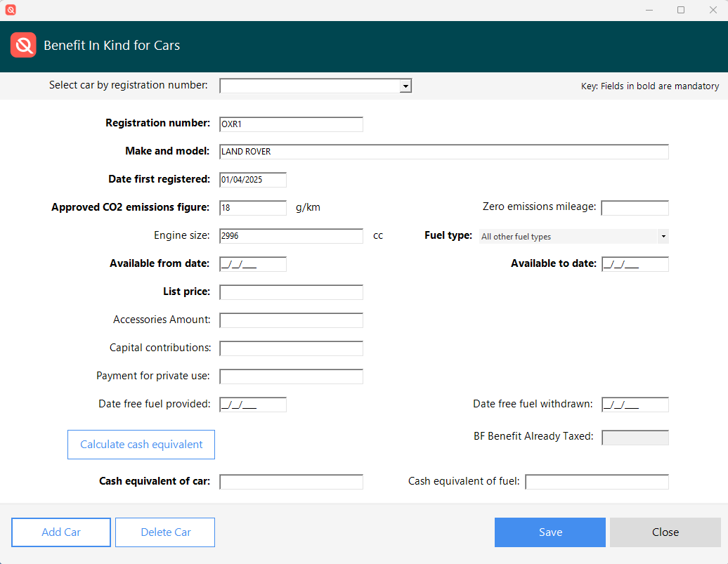Save the car benefit details
This screenshot has width=728, height=564.
pyautogui.click(x=550, y=532)
